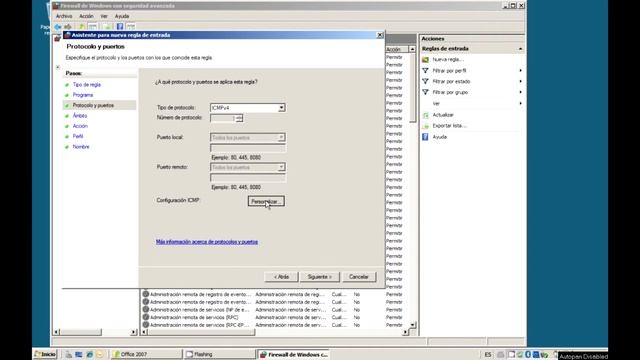Go to the Acción step
The image size is (640, 360).
[x=80, y=126]
